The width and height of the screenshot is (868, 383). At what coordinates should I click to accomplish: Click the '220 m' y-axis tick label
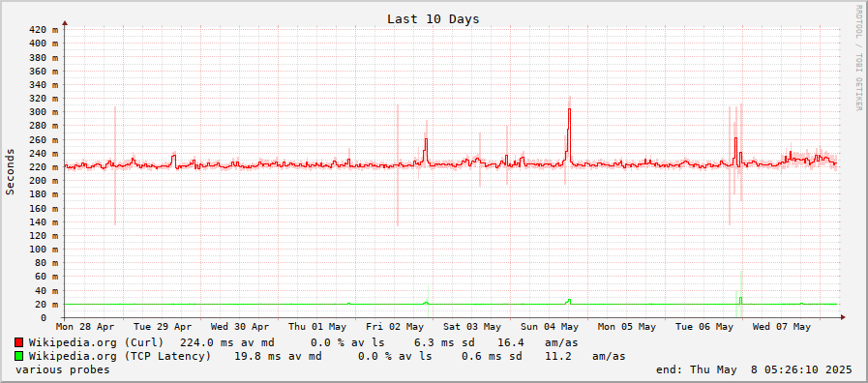pyautogui.click(x=44, y=166)
